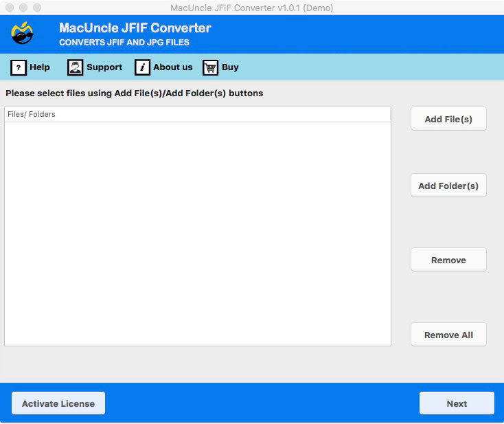The width and height of the screenshot is (504, 424).
Task: Minimize the window from the title bar
Action: coord(23,8)
